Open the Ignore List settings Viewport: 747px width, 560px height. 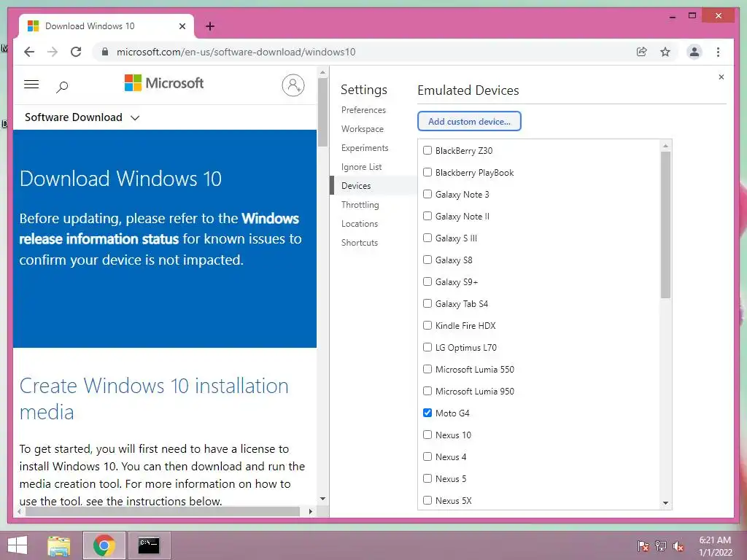(361, 167)
